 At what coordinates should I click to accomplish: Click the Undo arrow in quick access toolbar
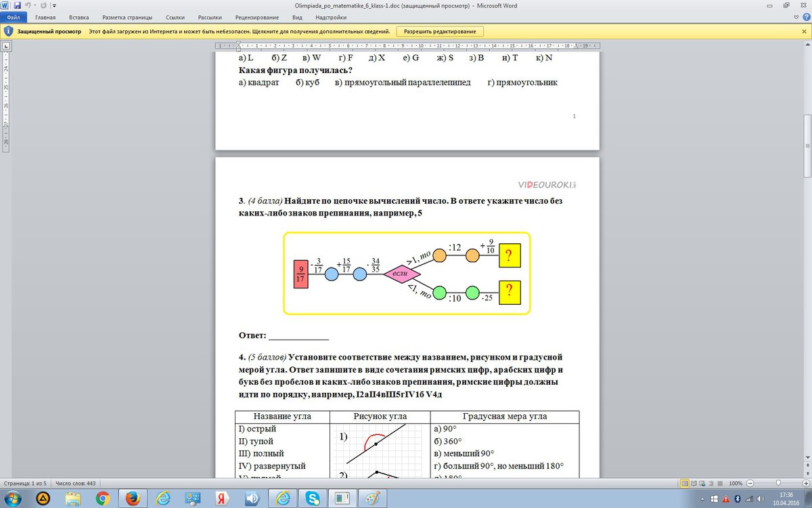point(28,5)
